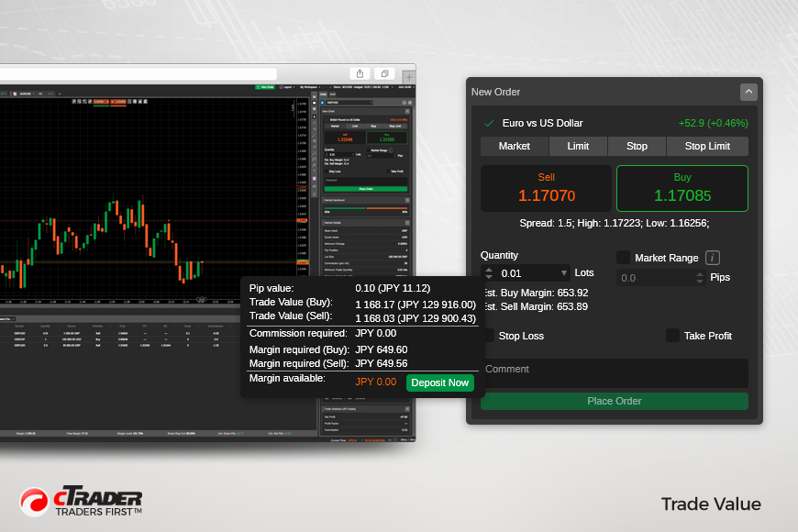The height and width of the screenshot is (532, 798).
Task: Click small Sell 1.31548 button in cTrader window
Action: (345, 138)
